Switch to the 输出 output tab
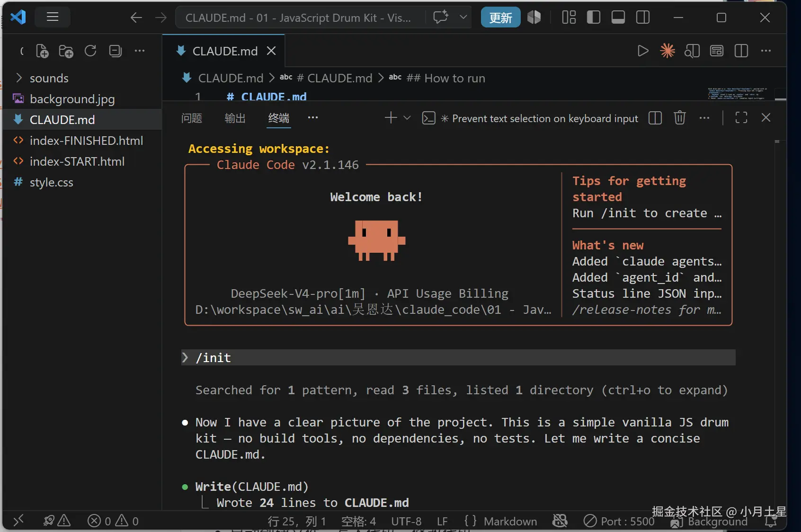 click(x=235, y=118)
